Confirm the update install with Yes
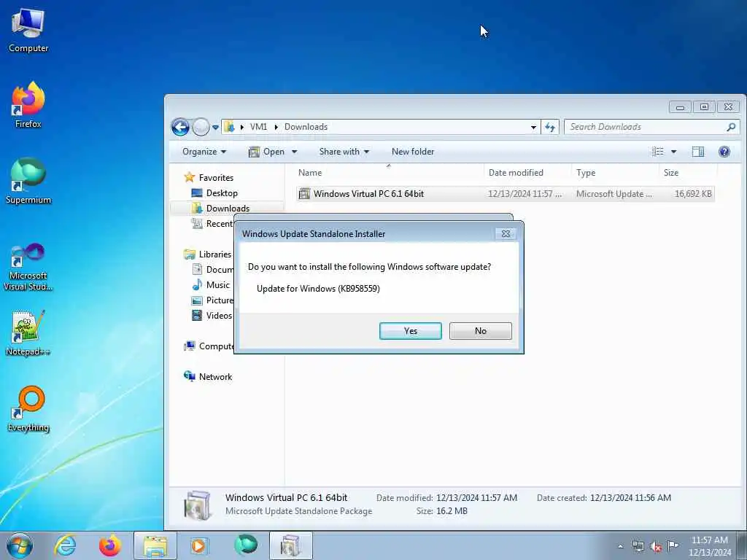 (x=410, y=331)
